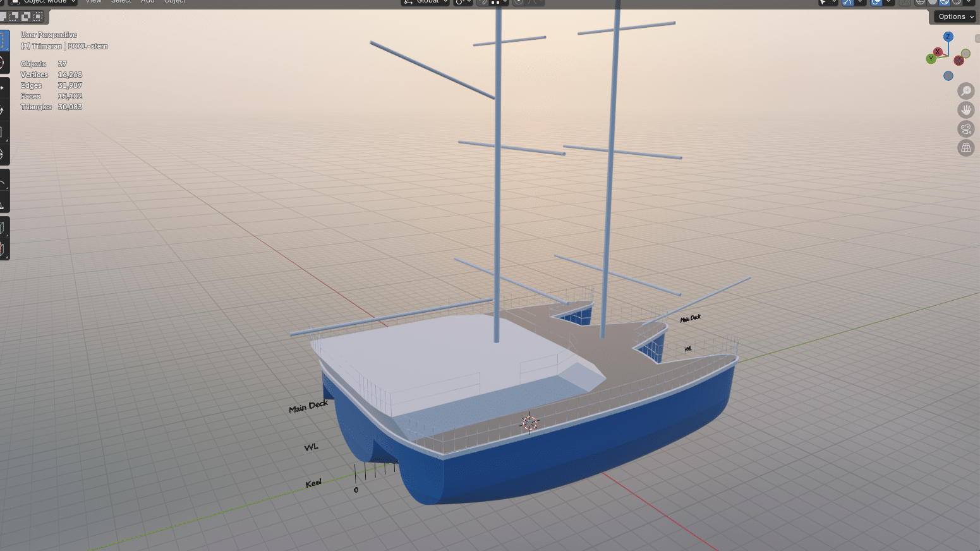Open the Options dropdown
Screen dimensions: 980x551
[x=955, y=16]
